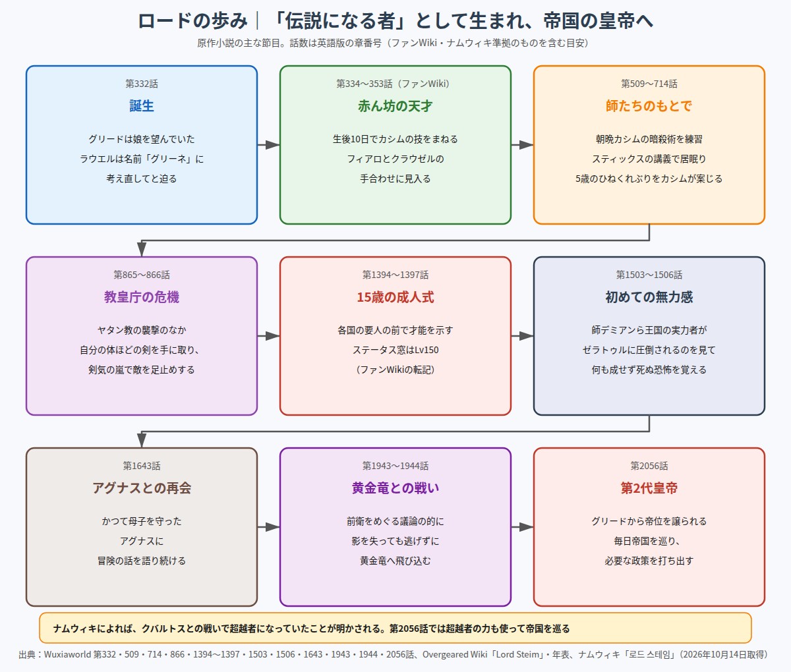Select chapter label '第1943〜1944話'
Viewport: 791px width, 672px height.
[395, 466]
